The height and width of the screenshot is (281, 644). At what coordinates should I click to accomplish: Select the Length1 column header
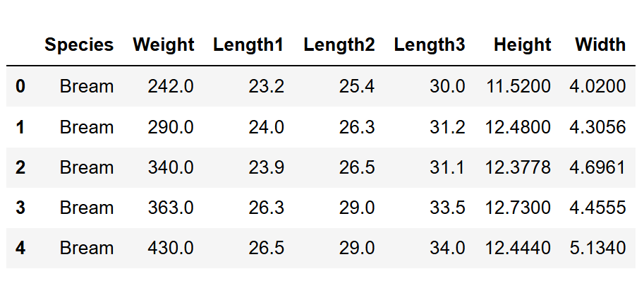(x=248, y=44)
